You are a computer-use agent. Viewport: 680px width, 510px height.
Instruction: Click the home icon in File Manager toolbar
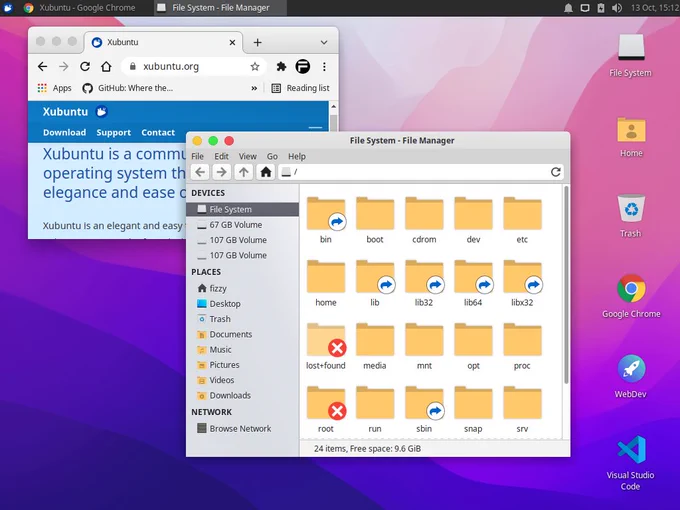265,172
